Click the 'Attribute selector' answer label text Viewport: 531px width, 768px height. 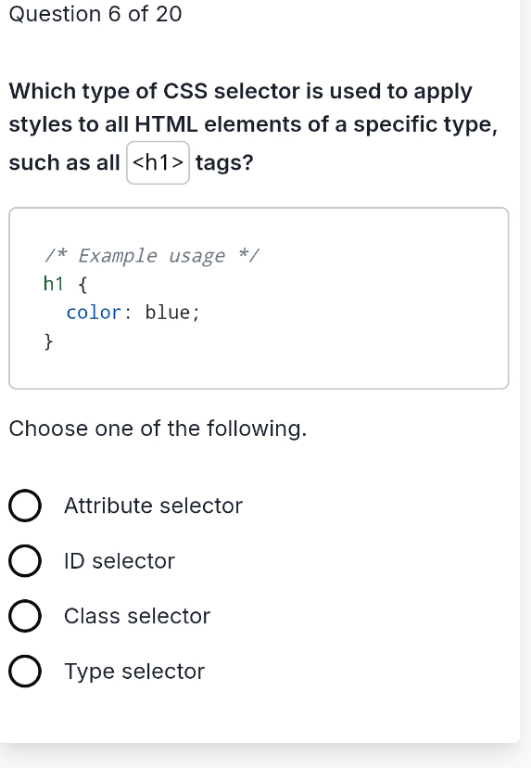153,505
